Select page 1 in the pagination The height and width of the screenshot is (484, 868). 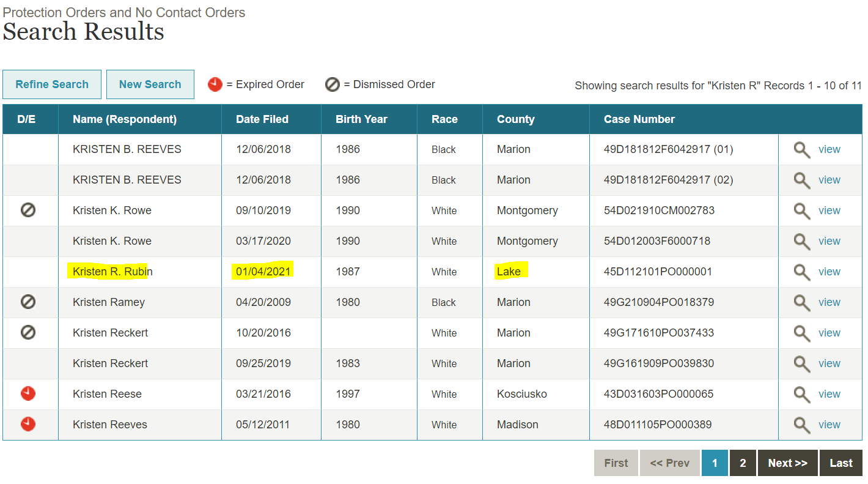point(715,463)
